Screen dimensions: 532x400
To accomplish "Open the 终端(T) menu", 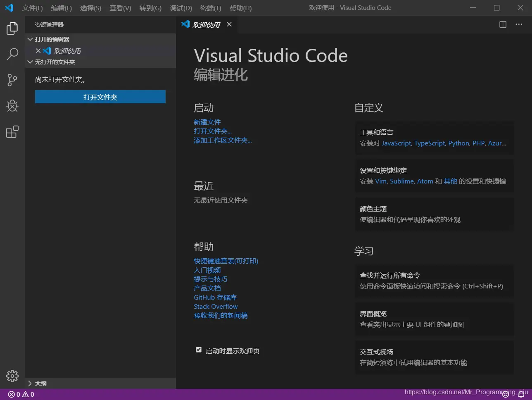I will (211, 8).
